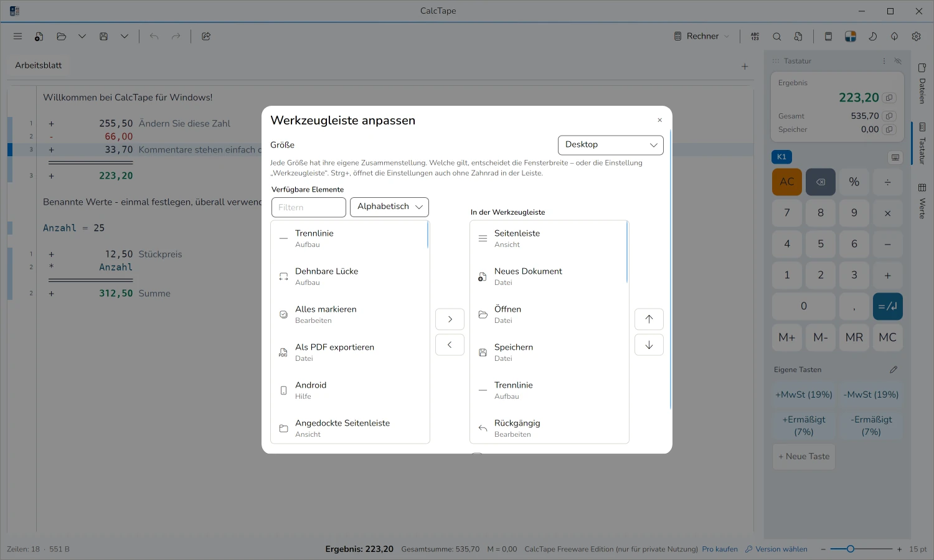Expand the arrow next to open folder icon
The height and width of the screenshot is (560, 934).
82,36
